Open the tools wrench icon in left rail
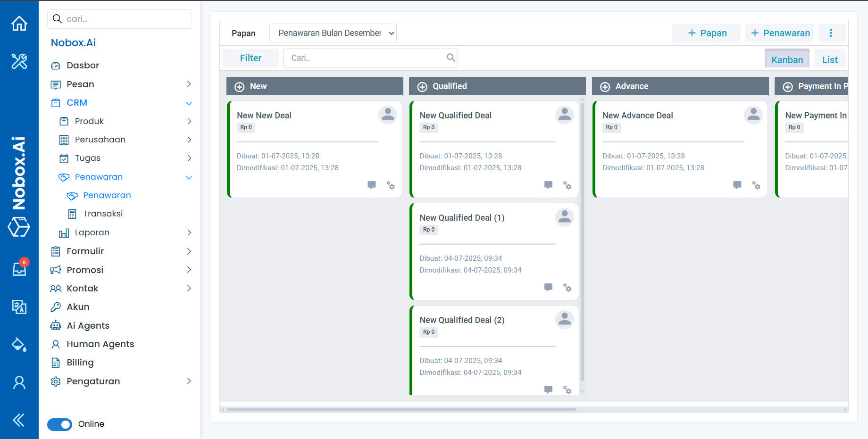This screenshot has height=439, width=868. (x=19, y=61)
